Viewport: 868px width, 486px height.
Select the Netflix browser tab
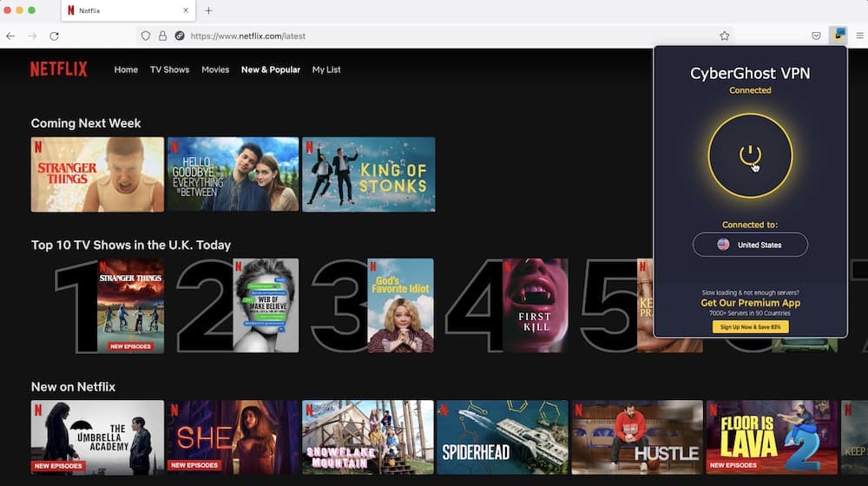point(128,10)
